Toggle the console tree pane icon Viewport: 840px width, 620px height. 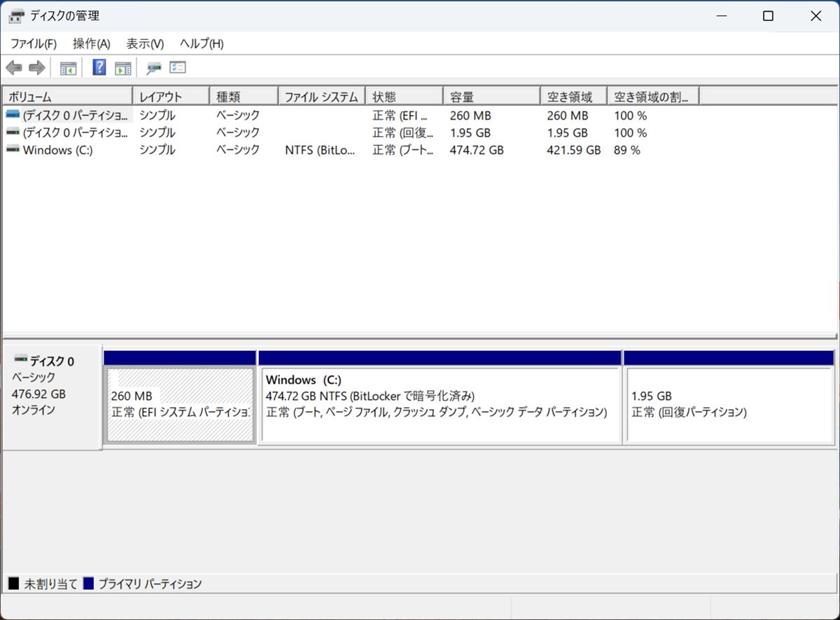[68, 68]
